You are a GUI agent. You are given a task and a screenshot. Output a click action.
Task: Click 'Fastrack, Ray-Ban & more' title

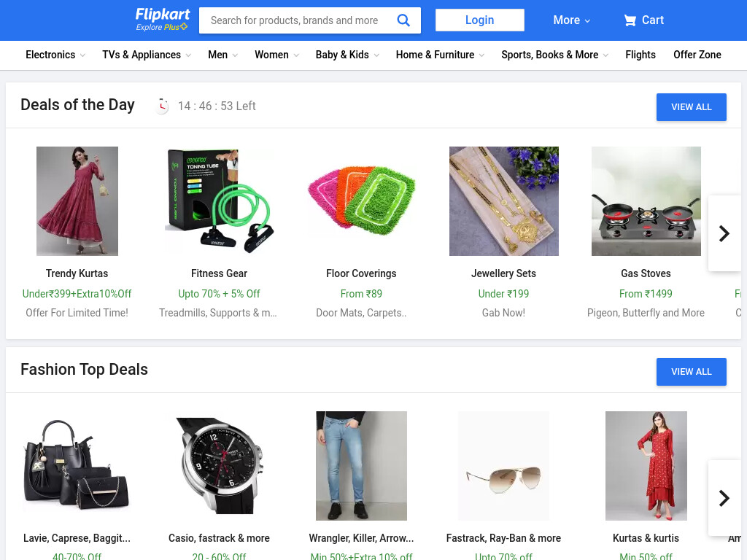click(503, 538)
